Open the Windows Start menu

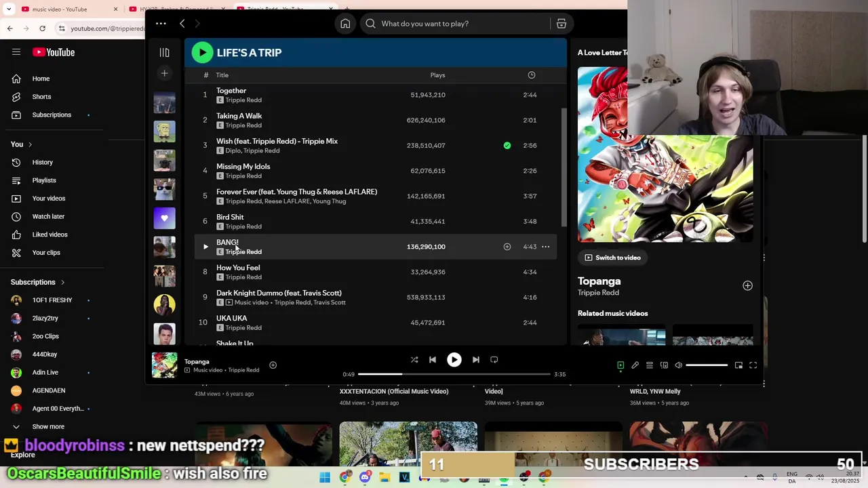[325, 478]
